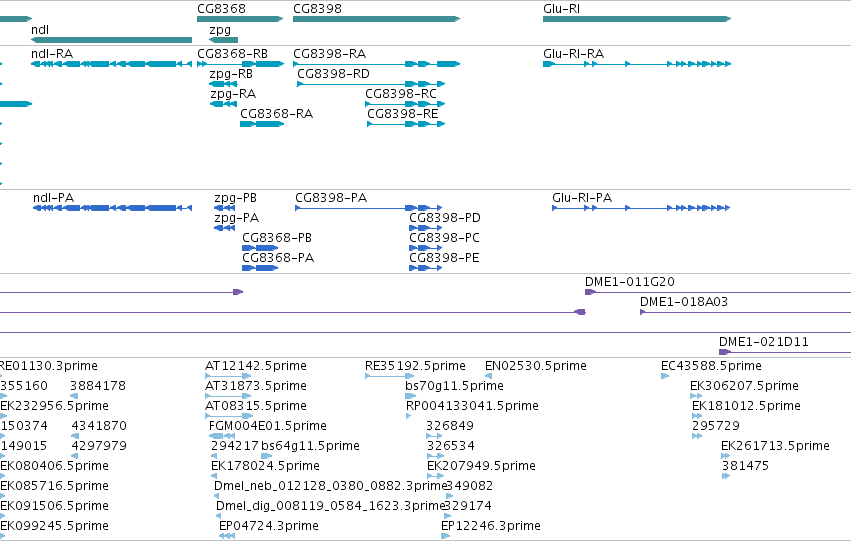
Task: Open the ndl-RA transcript label
Action: tap(52, 54)
